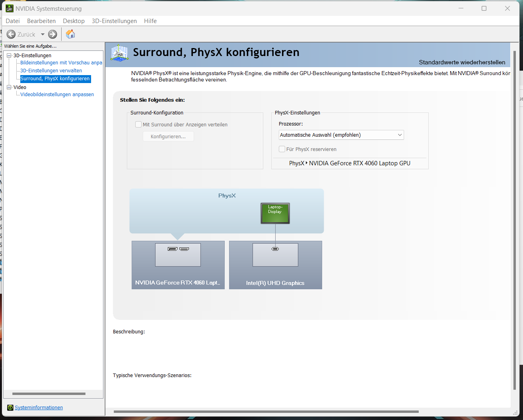Collapse the 3D-Einstellungen tree node
The height and width of the screenshot is (420, 523).
[9, 56]
